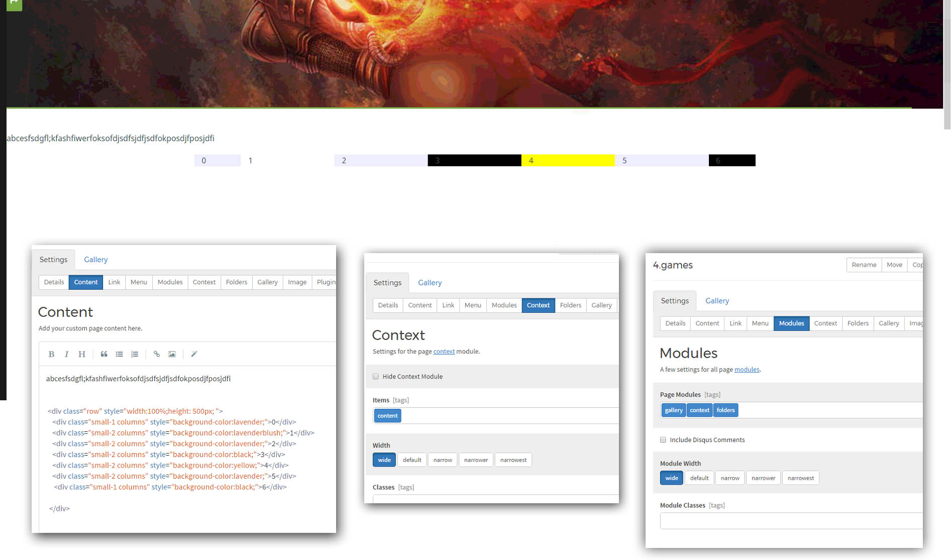This screenshot has width=951, height=560.
Task: Click the folders tag in Page Modules
Action: tap(725, 410)
